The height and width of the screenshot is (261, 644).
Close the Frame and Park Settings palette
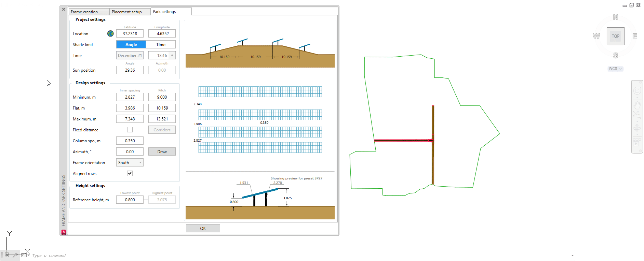64,9
